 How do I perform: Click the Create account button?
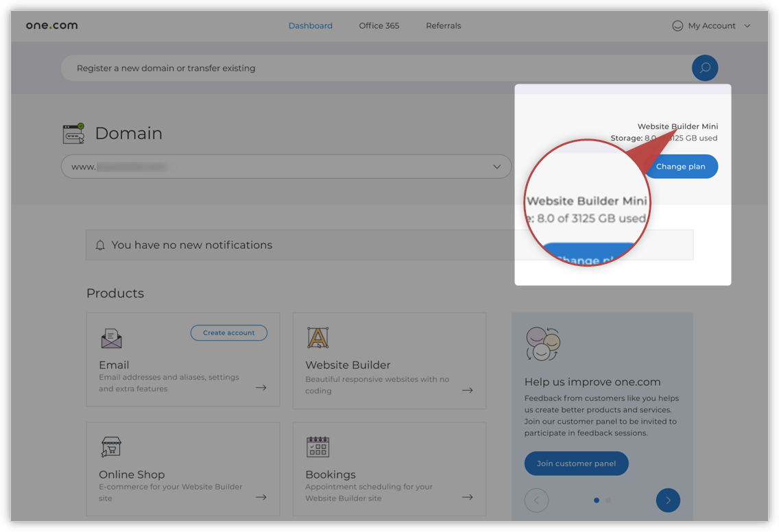tap(228, 332)
